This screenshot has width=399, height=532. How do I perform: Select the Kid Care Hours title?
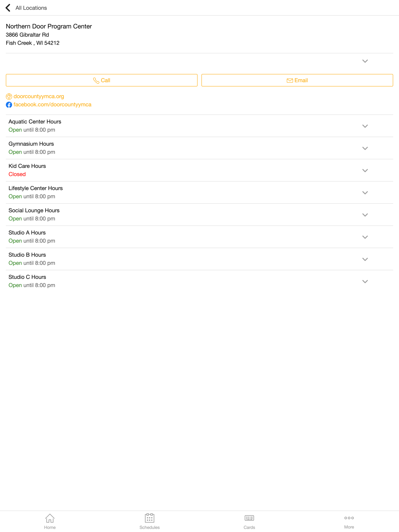coord(27,166)
